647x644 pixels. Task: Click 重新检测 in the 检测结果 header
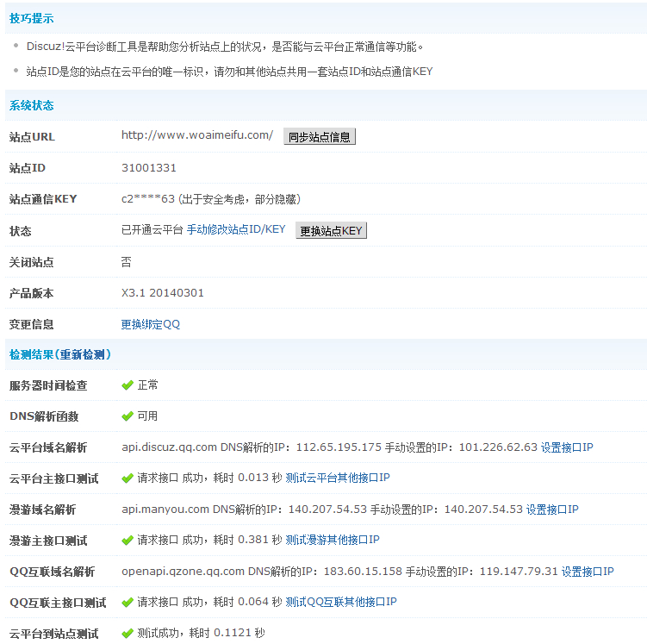coord(82,354)
